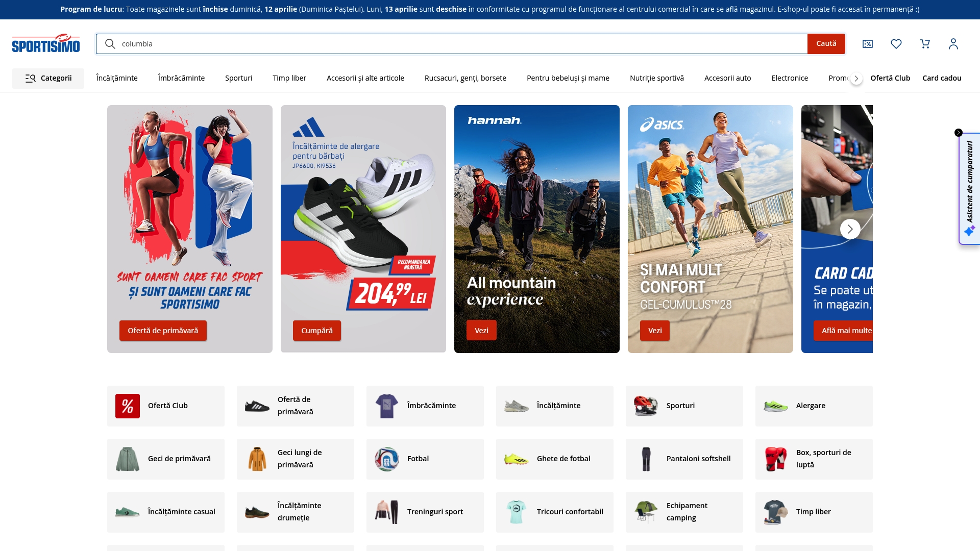Click the Cumpără button on adidas banner
Image resolution: width=980 pixels, height=551 pixels.
coord(317,331)
